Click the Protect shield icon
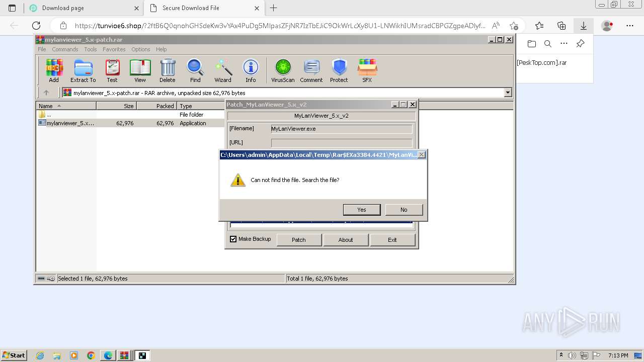The width and height of the screenshot is (644, 362). click(339, 70)
